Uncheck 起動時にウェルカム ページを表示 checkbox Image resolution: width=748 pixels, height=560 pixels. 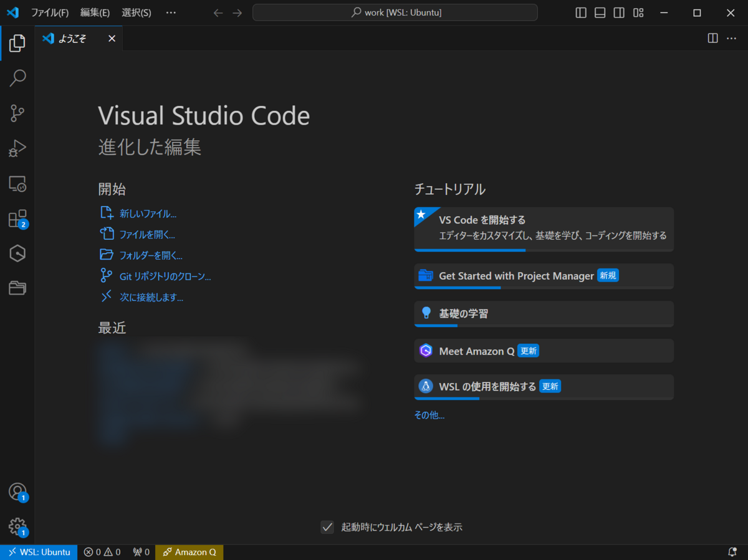tap(327, 527)
